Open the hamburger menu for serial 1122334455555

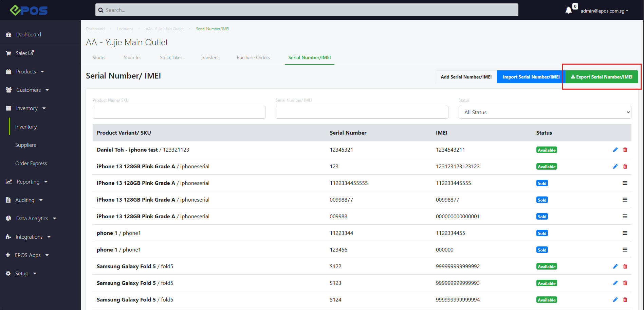point(625,183)
